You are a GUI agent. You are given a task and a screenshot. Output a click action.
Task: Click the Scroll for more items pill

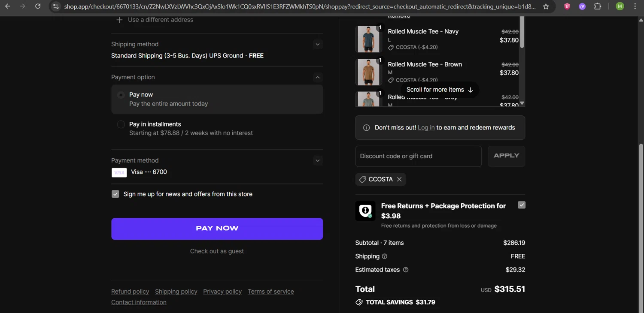click(x=440, y=90)
